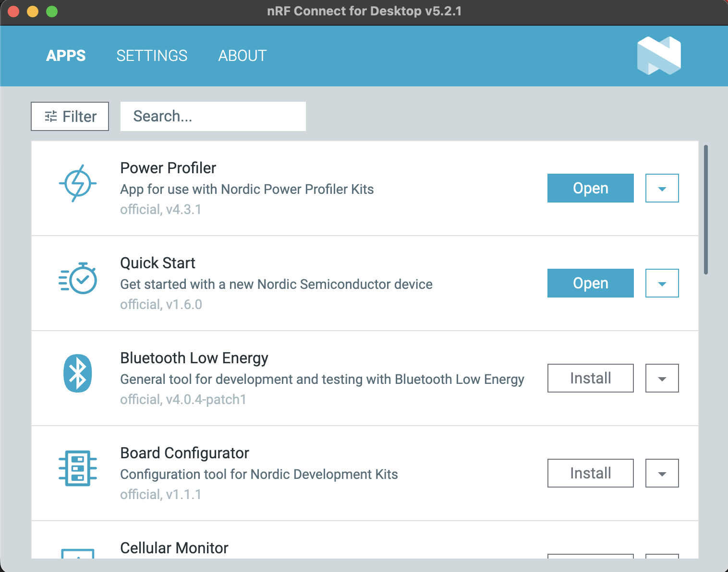Install the Board Configurator app
Viewport: 728px width, 572px height.
pos(591,473)
